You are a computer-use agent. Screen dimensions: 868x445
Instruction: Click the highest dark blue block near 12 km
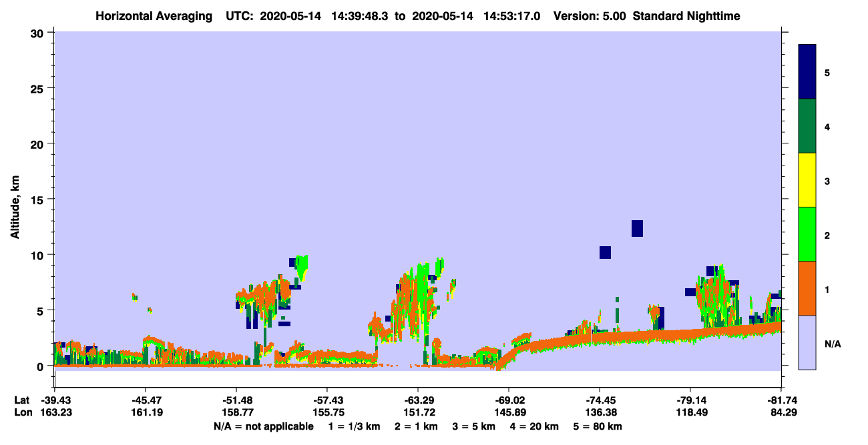click(637, 228)
